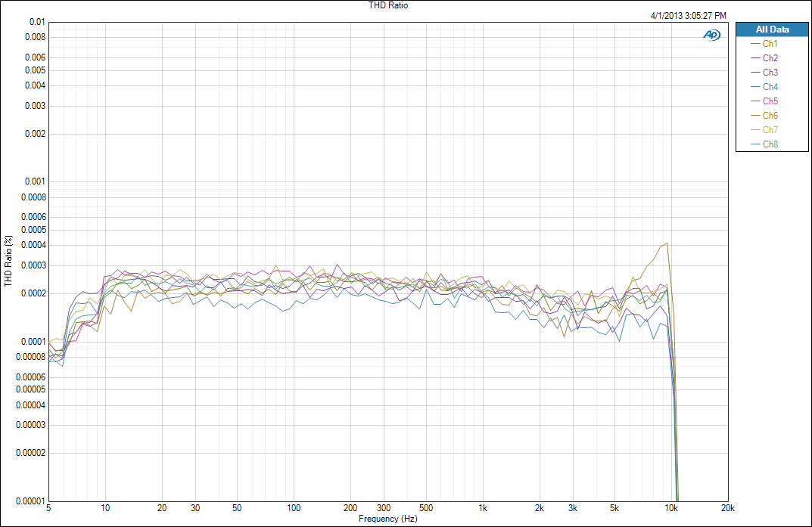Click the 4/1/2013 3:05:27 PM timestamp

click(688, 16)
